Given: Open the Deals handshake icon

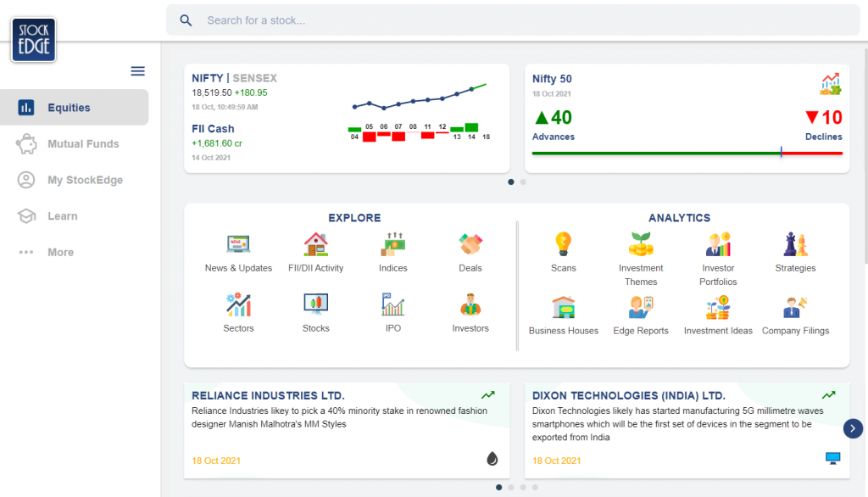Looking at the screenshot, I should pos(470,243).
